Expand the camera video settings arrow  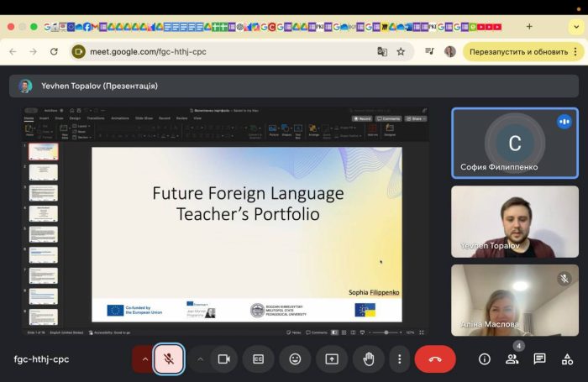(x=200, y=358)
